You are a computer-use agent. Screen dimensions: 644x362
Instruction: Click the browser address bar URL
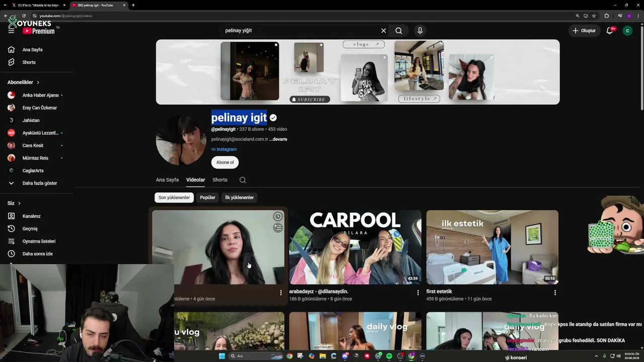click(66, 16)
